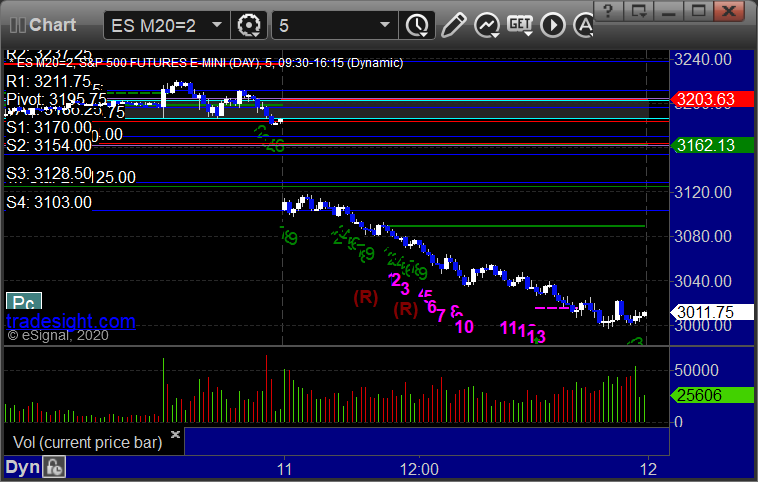Click the 12 date label on the time axis
Screen dimensions: 758x482
[x=648, y=469]
